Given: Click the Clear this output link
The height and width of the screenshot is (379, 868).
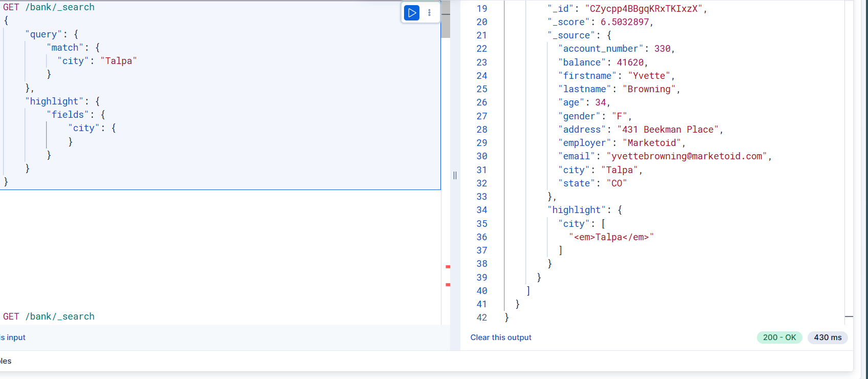Looking at the screenshot, I should [501, 338].
